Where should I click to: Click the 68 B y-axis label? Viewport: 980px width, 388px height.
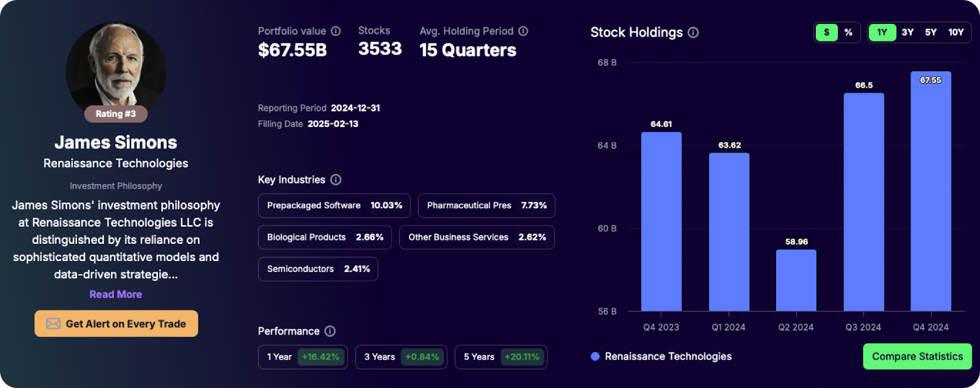[x=607, y=63]
